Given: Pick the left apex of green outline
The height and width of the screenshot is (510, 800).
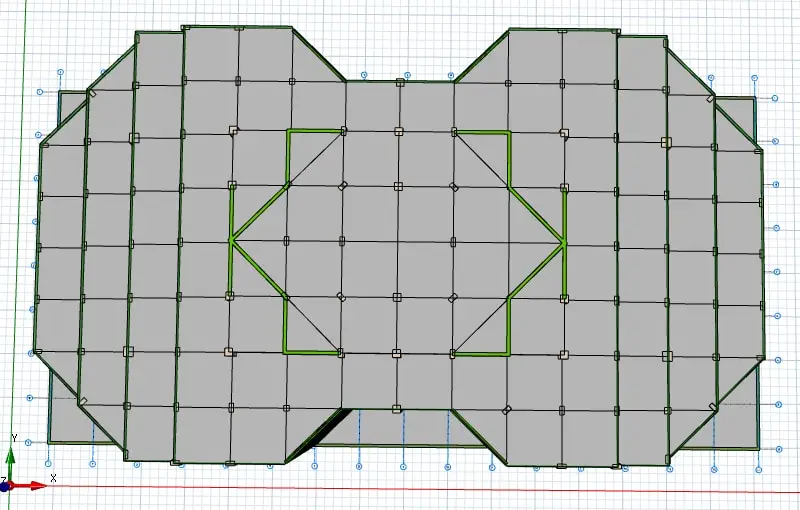Looking at the screenshot, I should [x=232, y=240].
